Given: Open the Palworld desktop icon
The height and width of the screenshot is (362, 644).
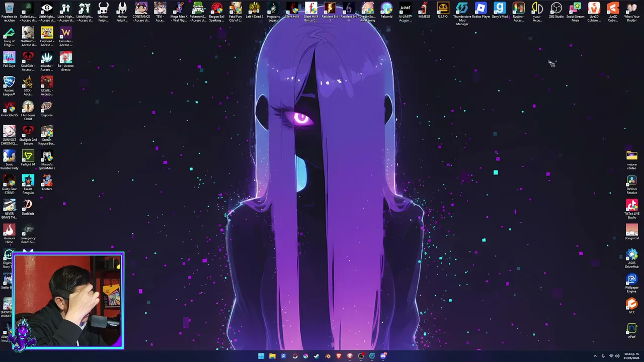Looking at the screenshot, I should tap(386, 10).
